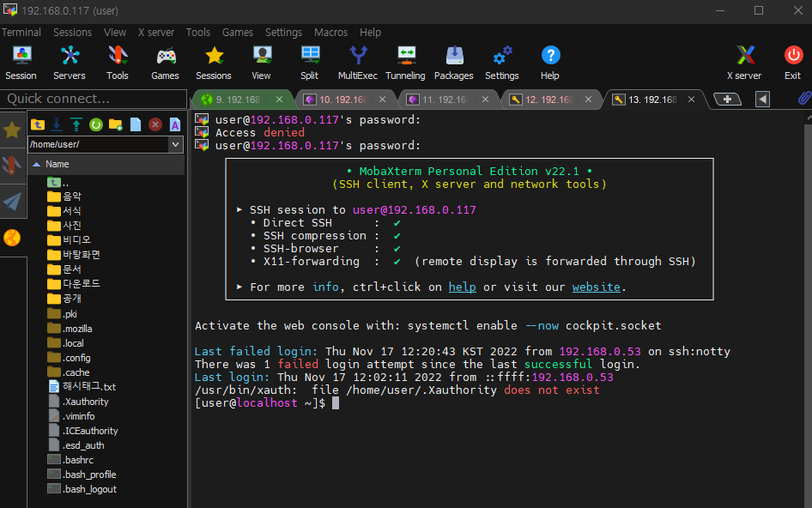The width and height of the screenshot is (812, 508).
Task: Open the sidebar Tools knife tab
Action: (12, 166)
